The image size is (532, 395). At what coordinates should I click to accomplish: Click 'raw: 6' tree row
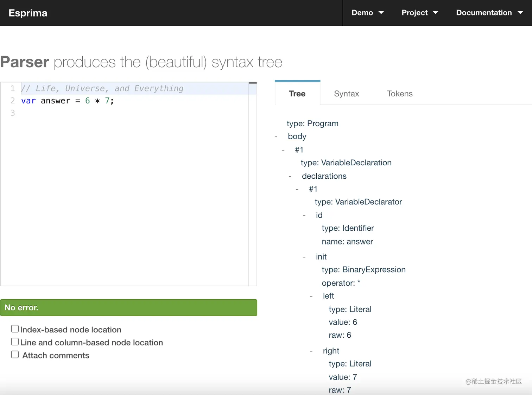(340, 335)
